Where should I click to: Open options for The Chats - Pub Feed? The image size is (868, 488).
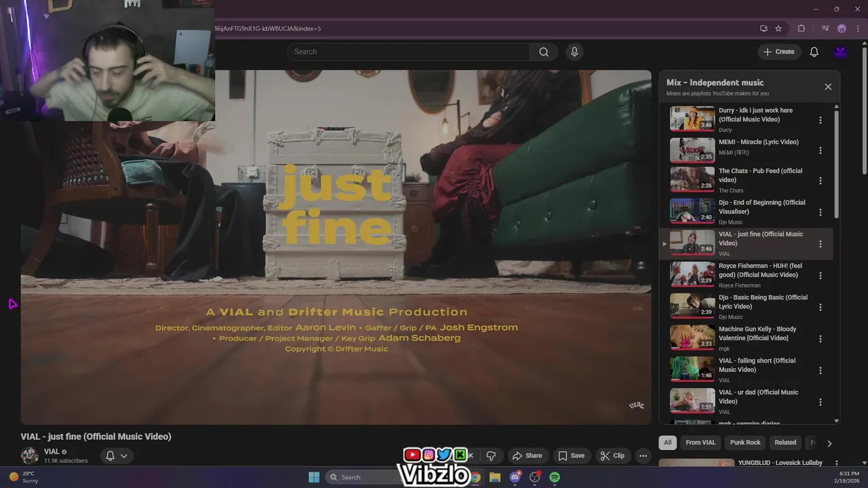point(821,181)
